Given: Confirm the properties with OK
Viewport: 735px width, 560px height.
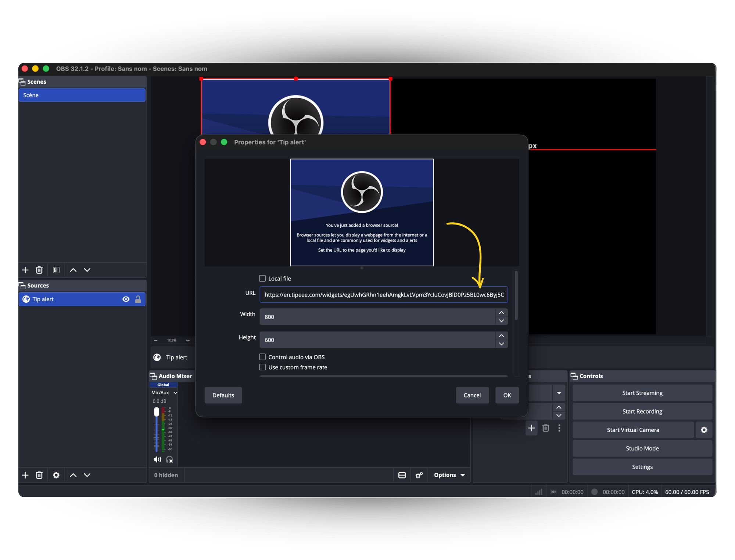Looking at the screenshot, I should pyautogui.click(x=507, y=395).
